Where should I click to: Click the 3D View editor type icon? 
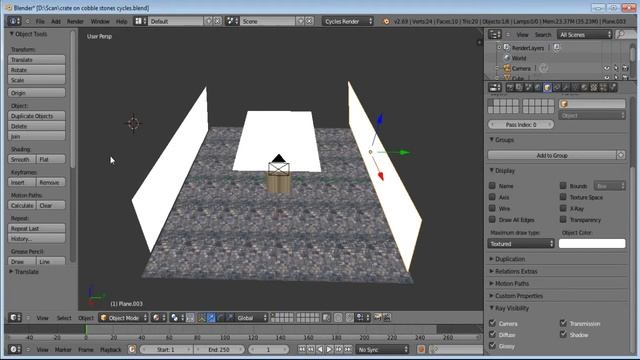pyautogui.click(x=15, y=318)
